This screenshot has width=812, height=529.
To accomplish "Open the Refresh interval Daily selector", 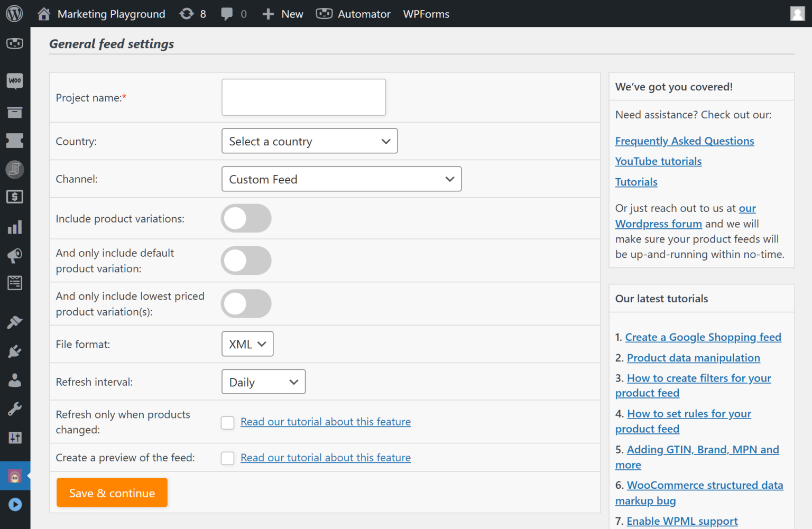I will click(263, 382).
